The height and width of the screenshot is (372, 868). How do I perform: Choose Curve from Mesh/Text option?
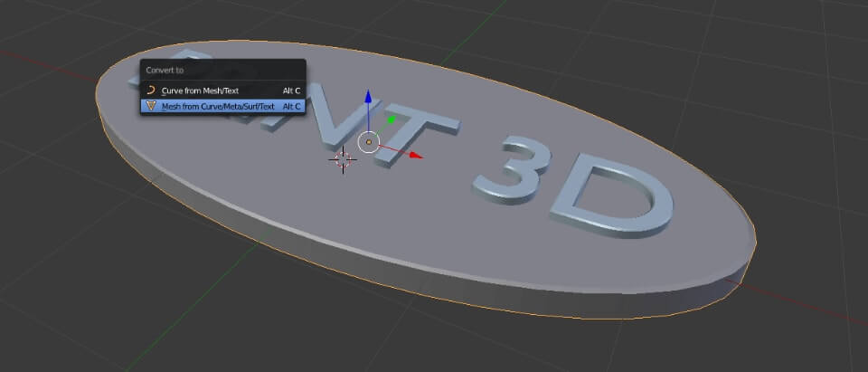(x=222, y=91)
